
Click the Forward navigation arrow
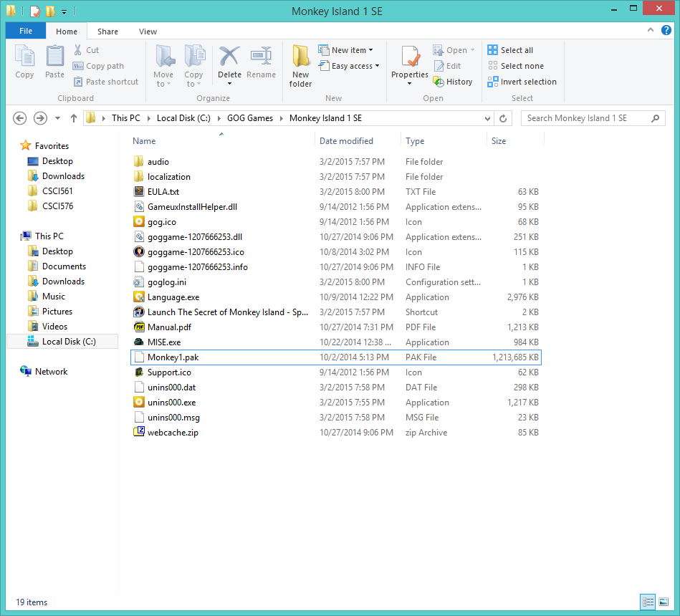coord(40,118)
